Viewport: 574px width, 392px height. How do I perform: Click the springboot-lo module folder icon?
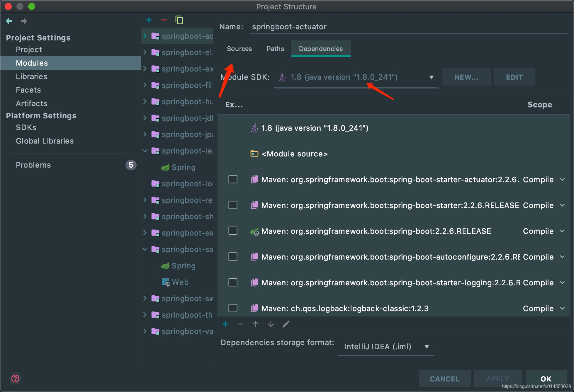click(x=155, y=183)
